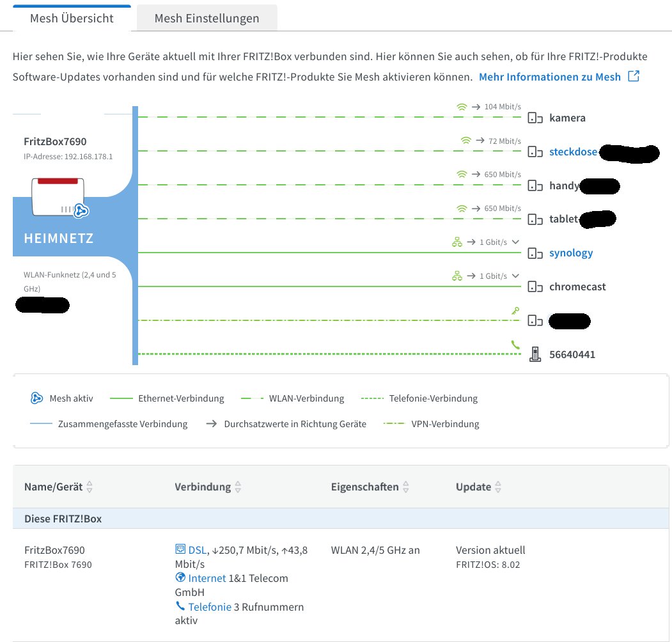Click the Mesh active badge on router image
Image resolution: width=672 pixels, height=642 pixels.
(81, 210)
